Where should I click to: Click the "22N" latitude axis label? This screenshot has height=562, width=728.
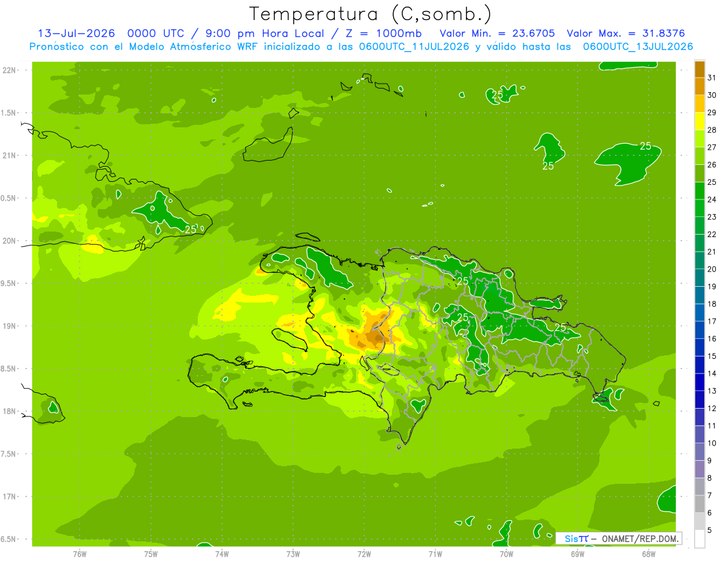9,70
